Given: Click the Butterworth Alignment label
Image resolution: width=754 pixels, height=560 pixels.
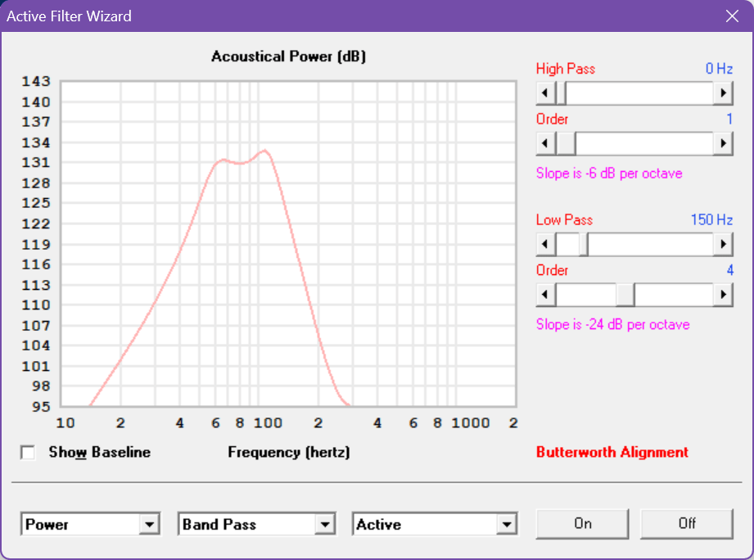Looking at the screenshot, I should tap(612, 452).
